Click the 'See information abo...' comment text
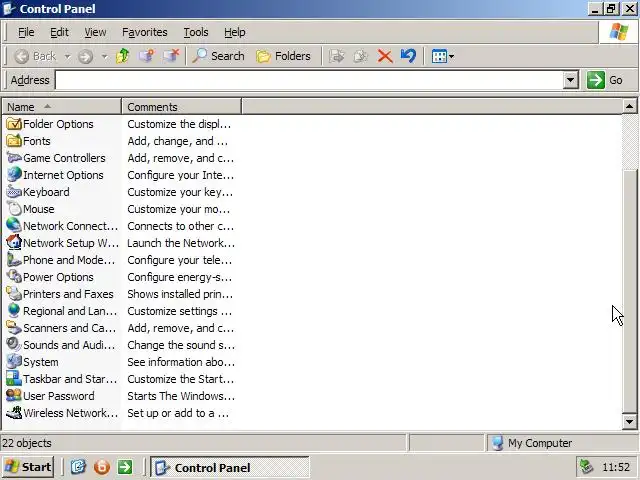Screen dimensions: 640x480 [181, 362]
